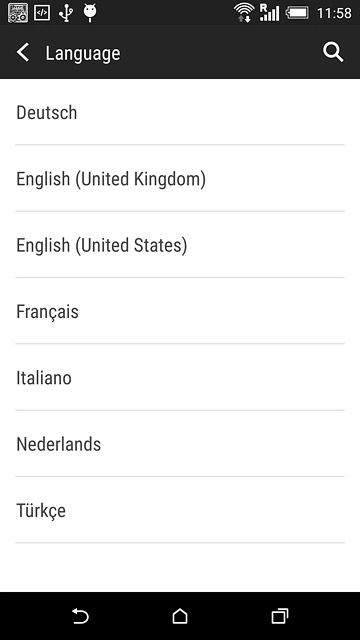360x640 pixels.
Task: Tap the Language title text
Action: (83, 53)
